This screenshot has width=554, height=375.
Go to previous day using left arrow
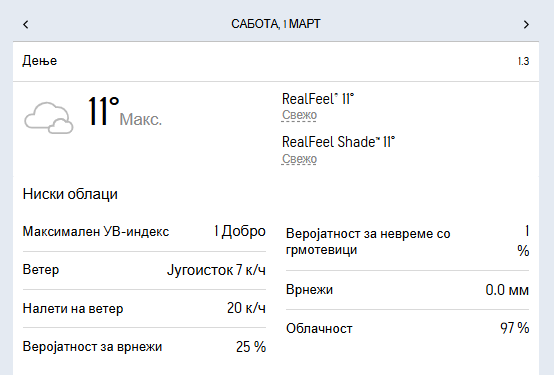pyautogui.click(x=25, y=24)
